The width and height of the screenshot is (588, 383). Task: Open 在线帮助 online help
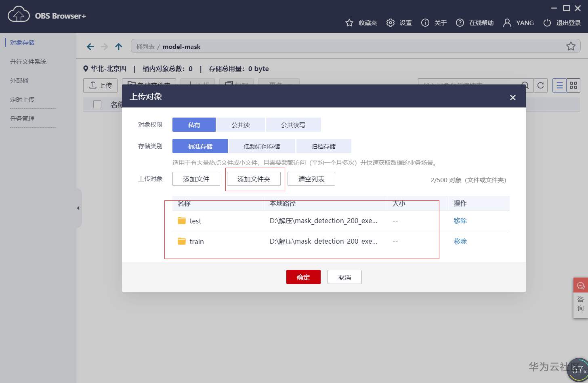point(475,23)
